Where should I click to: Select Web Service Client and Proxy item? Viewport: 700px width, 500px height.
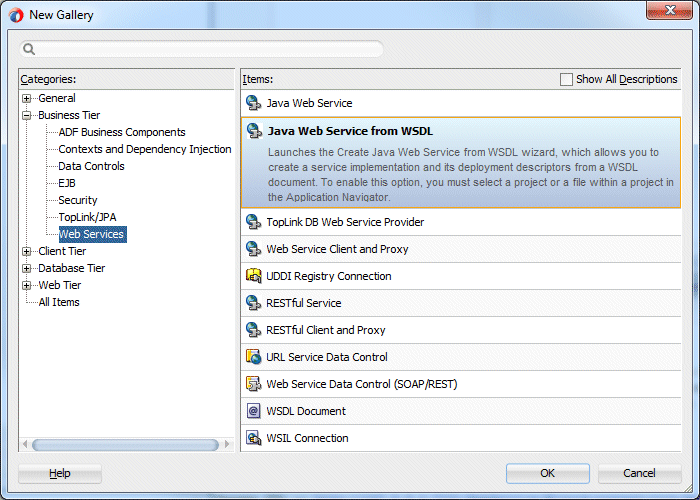461,249
